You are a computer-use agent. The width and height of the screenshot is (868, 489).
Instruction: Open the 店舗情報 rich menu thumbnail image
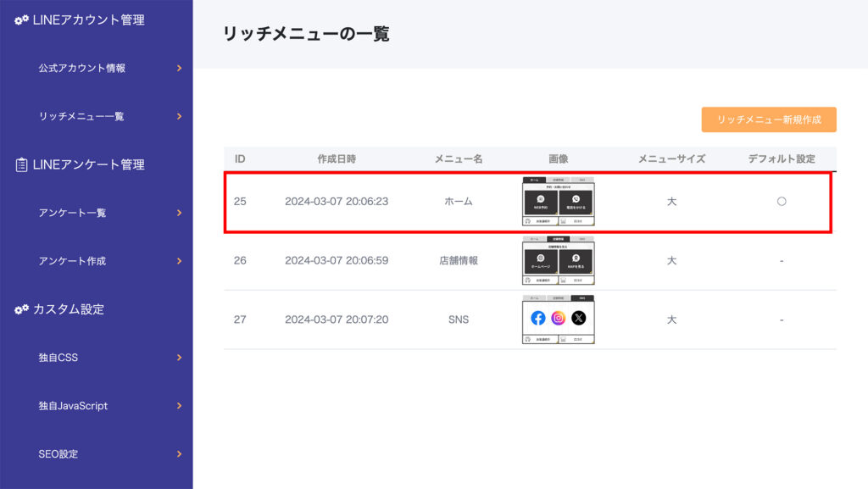tap(558, 260)
